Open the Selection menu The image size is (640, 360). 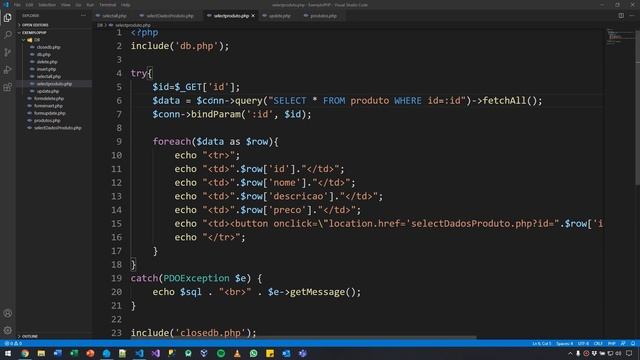47,5
